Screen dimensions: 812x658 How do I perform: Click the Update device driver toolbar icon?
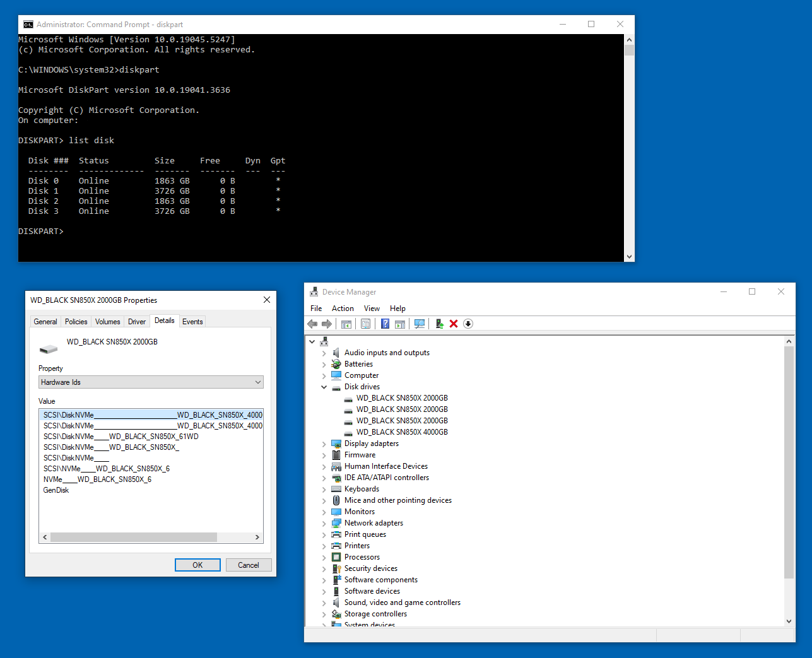tap(440, 324)
